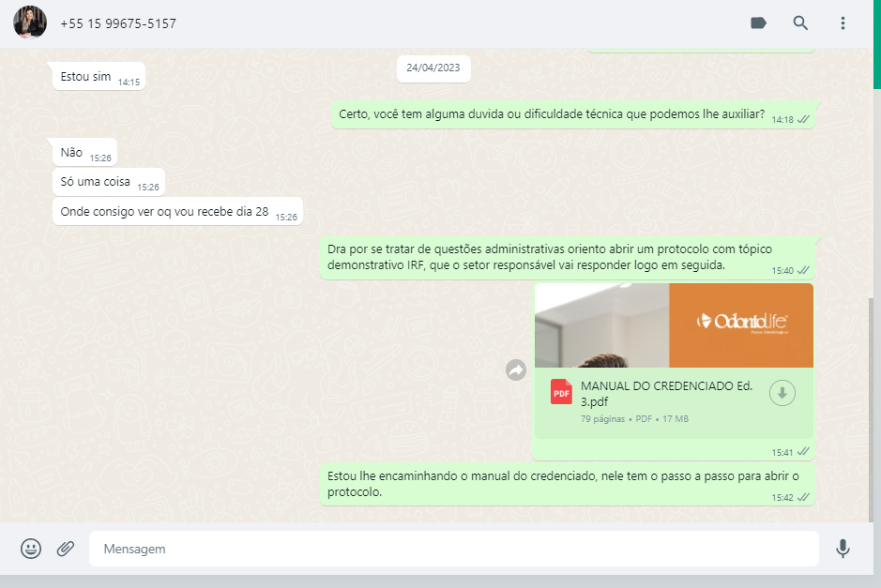Click read checkmarks on 15:41 PDF message
Screen dimensions: 881x588
[803, 451]
